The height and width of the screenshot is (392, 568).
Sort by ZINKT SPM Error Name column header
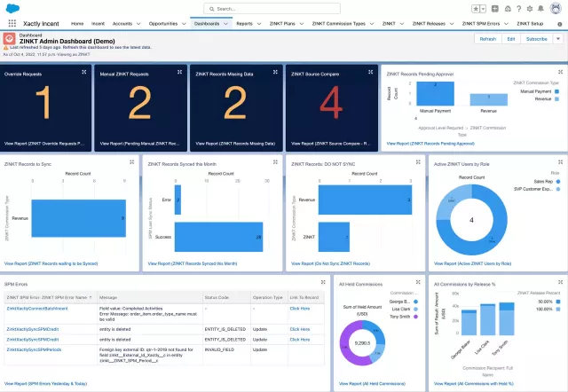click(49, 297)
